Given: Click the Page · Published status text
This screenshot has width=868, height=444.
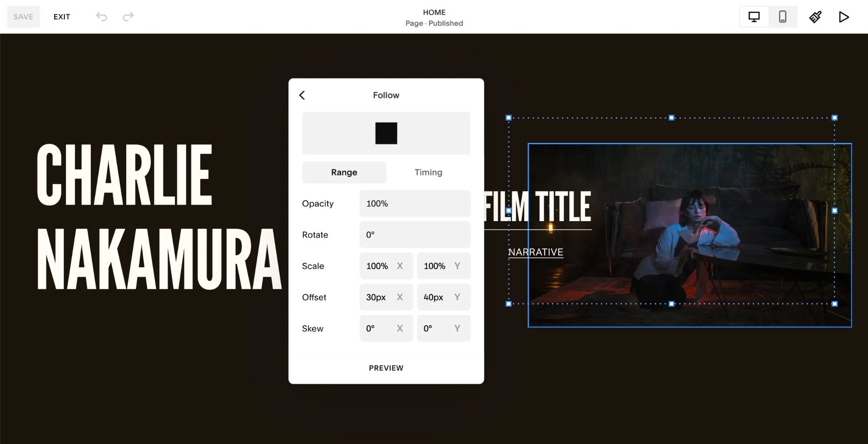Looking at the screenshot, I should [434, 23].
